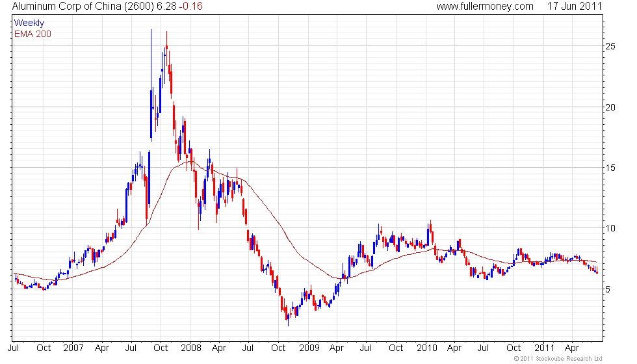This screenshot has width=637, height=364.
Task: Click the 17 Jun 2011 date text
Action: click(574, 6)
